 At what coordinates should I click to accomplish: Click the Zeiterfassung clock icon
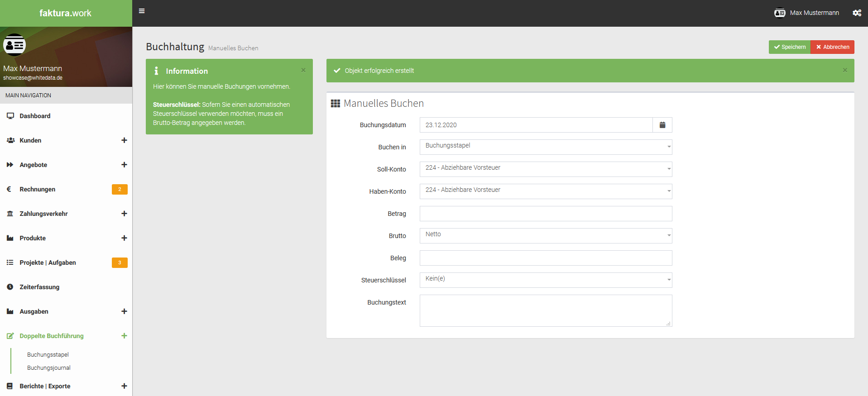[10, 287]
